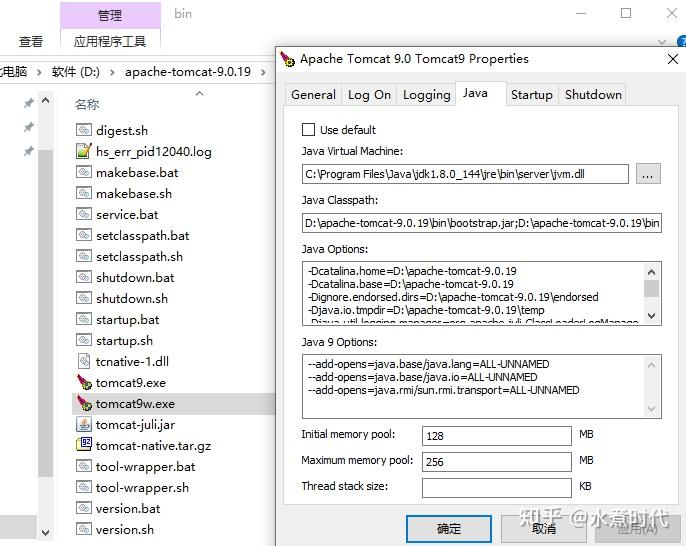Expand the breadcrumb arrow after 软件 (D:)
Screen dimensions: 686x546
click(x=112, y=72)
